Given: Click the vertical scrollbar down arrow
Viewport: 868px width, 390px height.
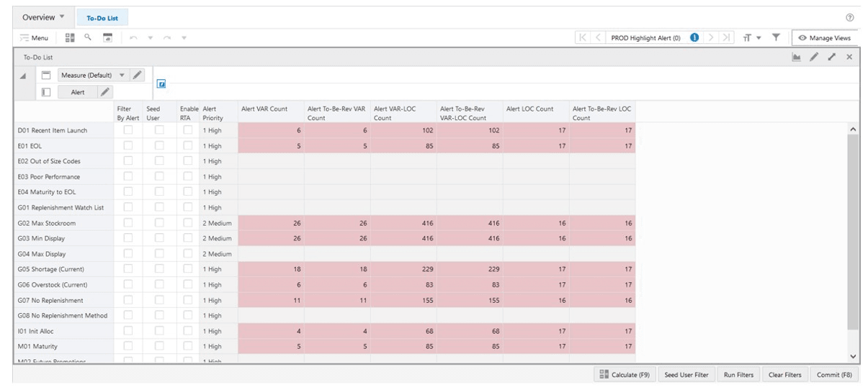Looking at the screenshot, I should pos(854,356).
